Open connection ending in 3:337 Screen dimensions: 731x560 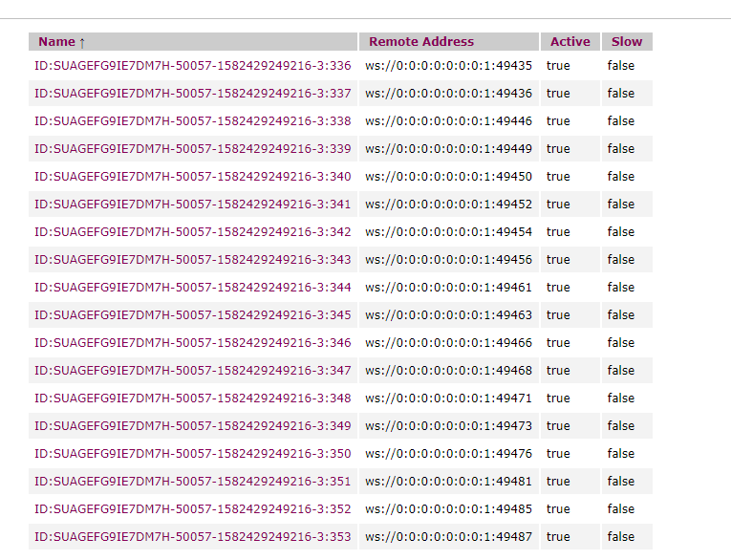point(193,94)
